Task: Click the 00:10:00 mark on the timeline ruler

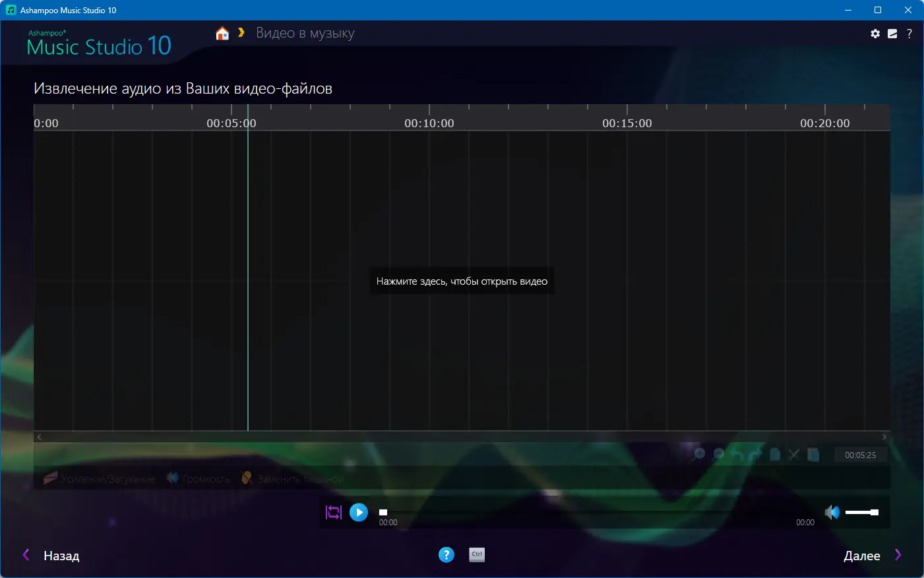Action: click(429, 123)
